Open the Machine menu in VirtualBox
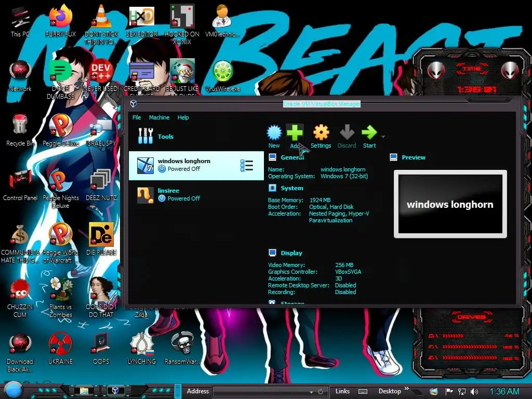 pyautogui.click(x=159, y=117)
